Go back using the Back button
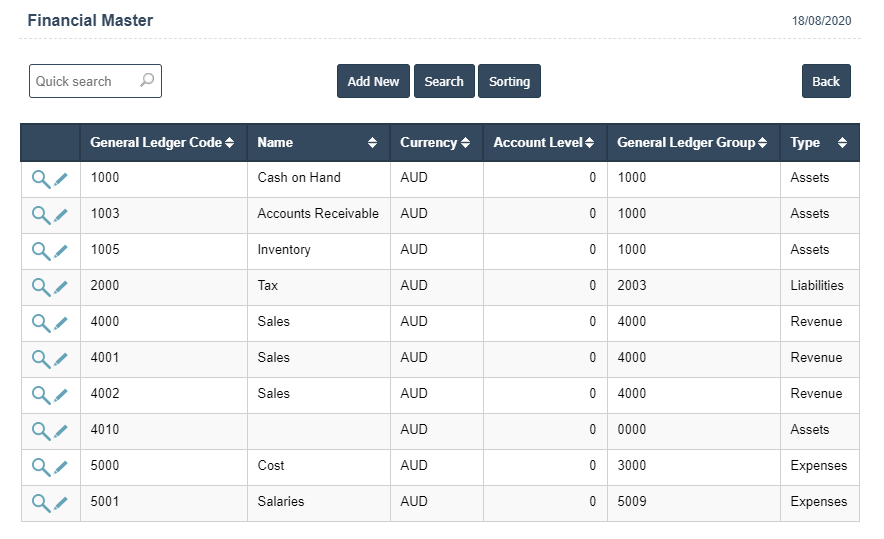This screenshot has height=539, width=884. 826,81
